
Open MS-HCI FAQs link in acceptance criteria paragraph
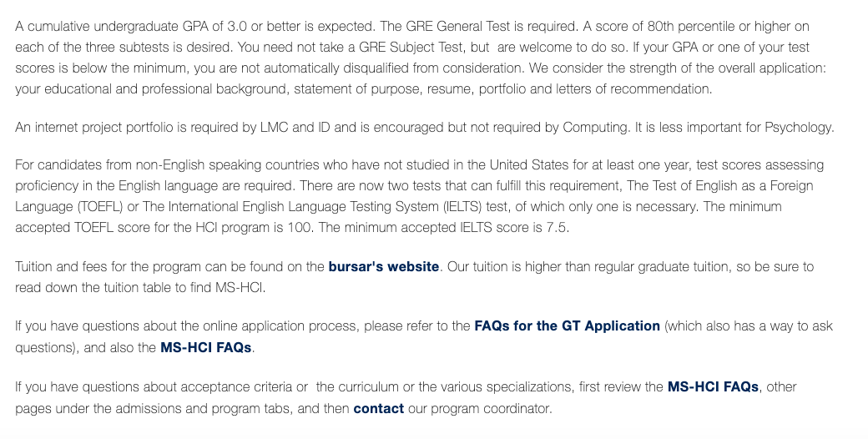click(x=713, y=387)
